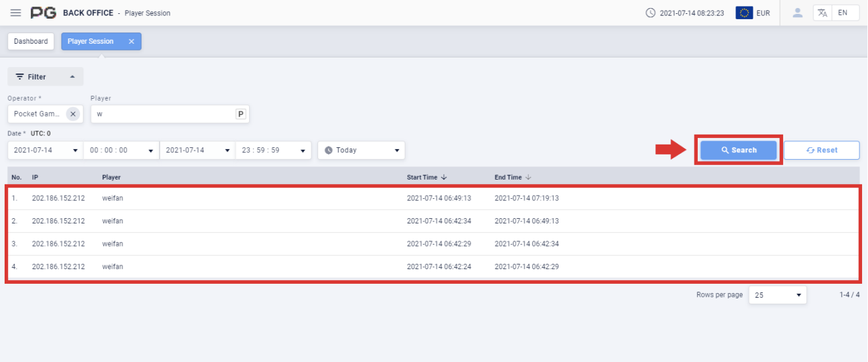The image size is (868, 362).
Task: Close the Player Session tab
Action: (131, 41)
